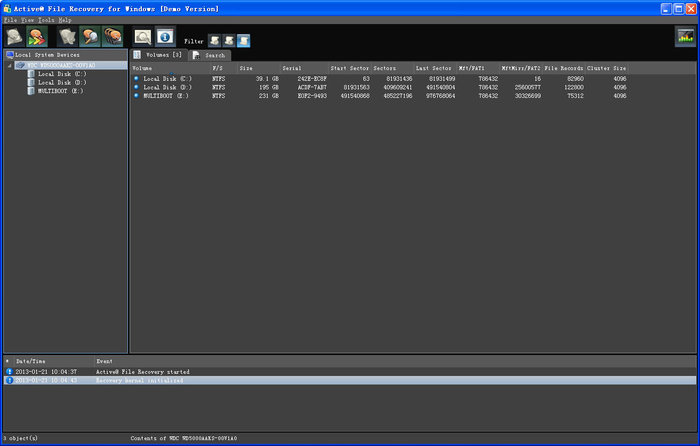Toggle the third highlighted Filter button
The width and height of the screenshot is (700, 446).
pyautogui.click(x=244, y=41)
